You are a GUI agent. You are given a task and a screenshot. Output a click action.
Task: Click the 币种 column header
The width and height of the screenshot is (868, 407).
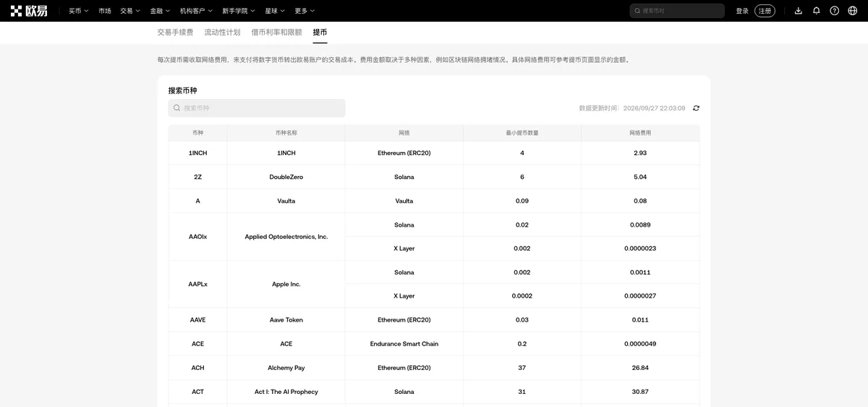click(x=197, y=133)
